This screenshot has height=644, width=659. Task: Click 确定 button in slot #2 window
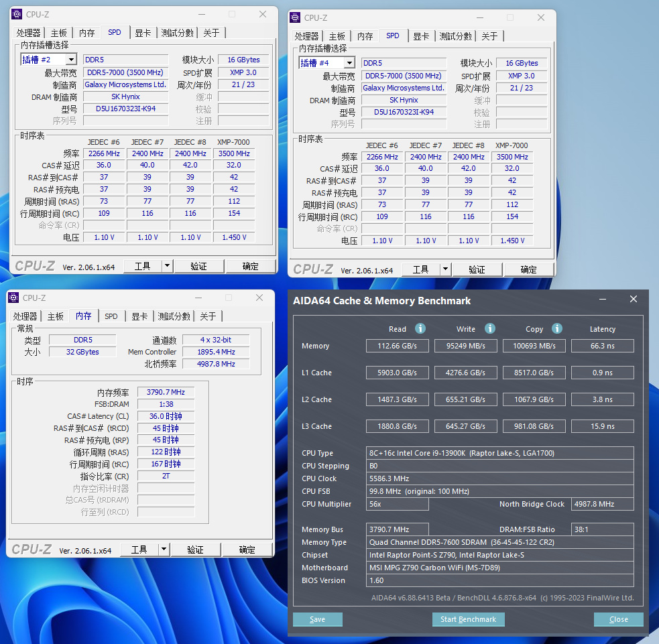(x=251, y=266)
